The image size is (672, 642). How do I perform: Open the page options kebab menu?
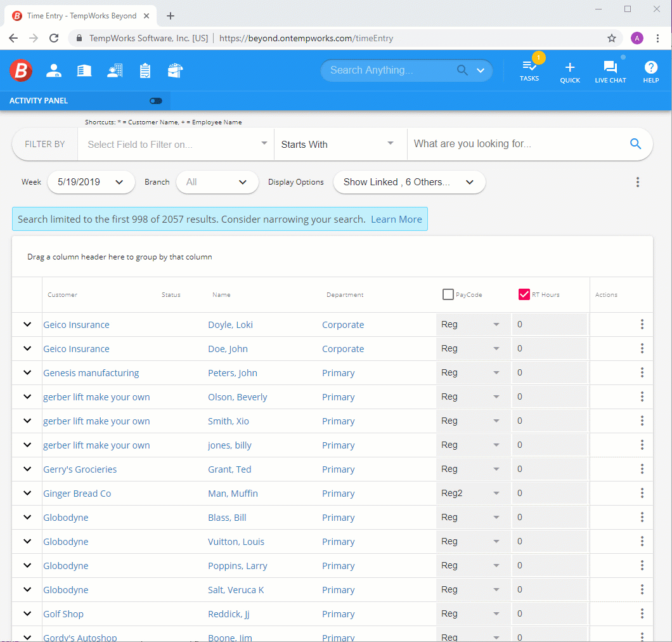coord(638,182)
